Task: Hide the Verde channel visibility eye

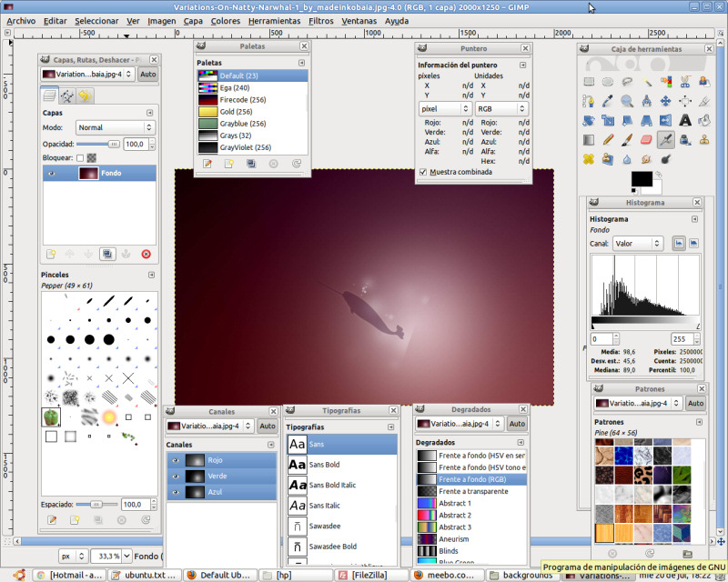Action: [176, 477]
